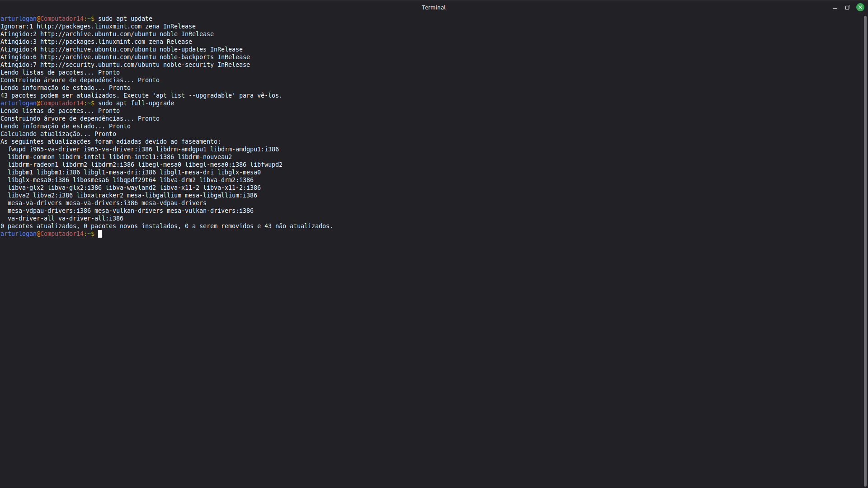The height and width of the screenshot is (488, 868).
Task: Click the fwupd package name
Action: 17,149
